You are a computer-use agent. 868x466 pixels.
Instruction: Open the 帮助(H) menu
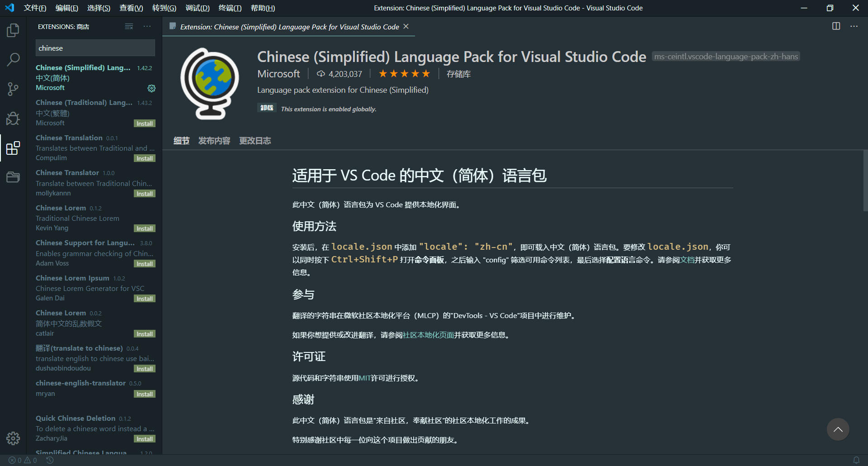click(x=263, y=8)
